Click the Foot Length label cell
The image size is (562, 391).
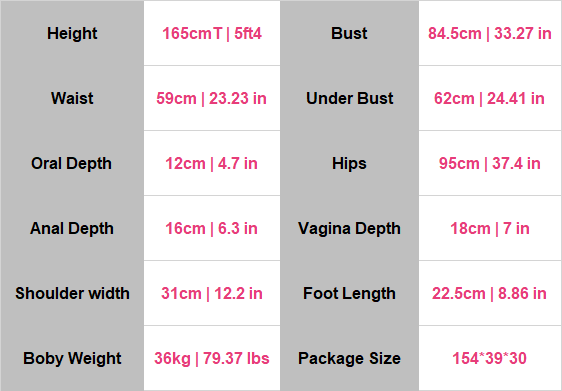(x=349, y=294)
